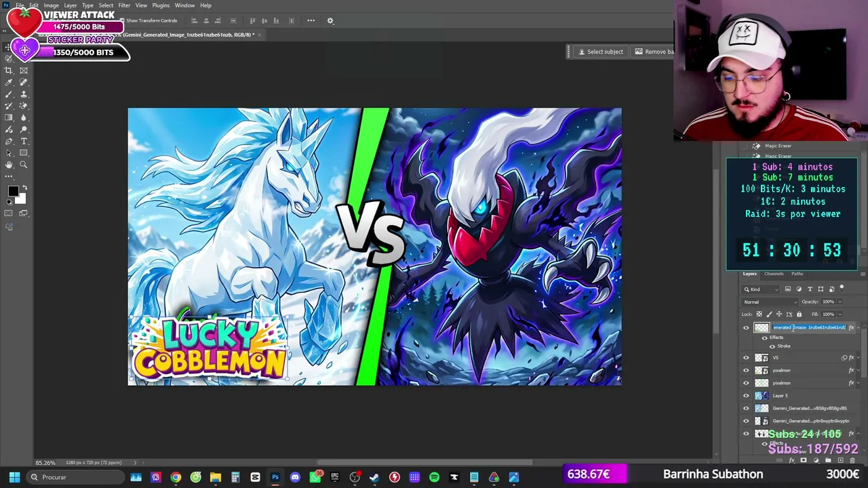Open the Window menu
The image size is (868, 488).
click(184, 5)
